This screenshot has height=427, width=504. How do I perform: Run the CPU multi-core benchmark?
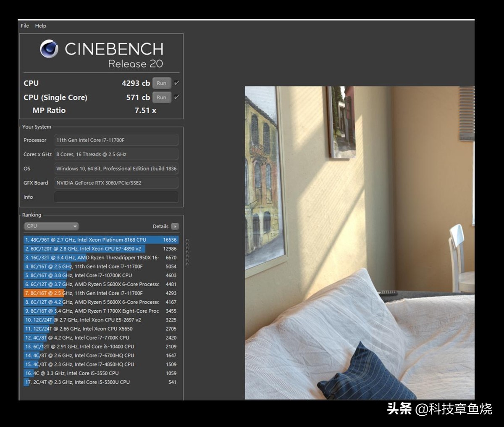coord(162,83)
